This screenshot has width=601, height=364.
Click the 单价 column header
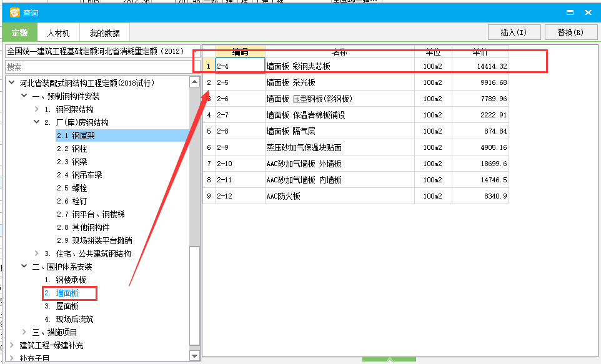click(x=480, y=52)
